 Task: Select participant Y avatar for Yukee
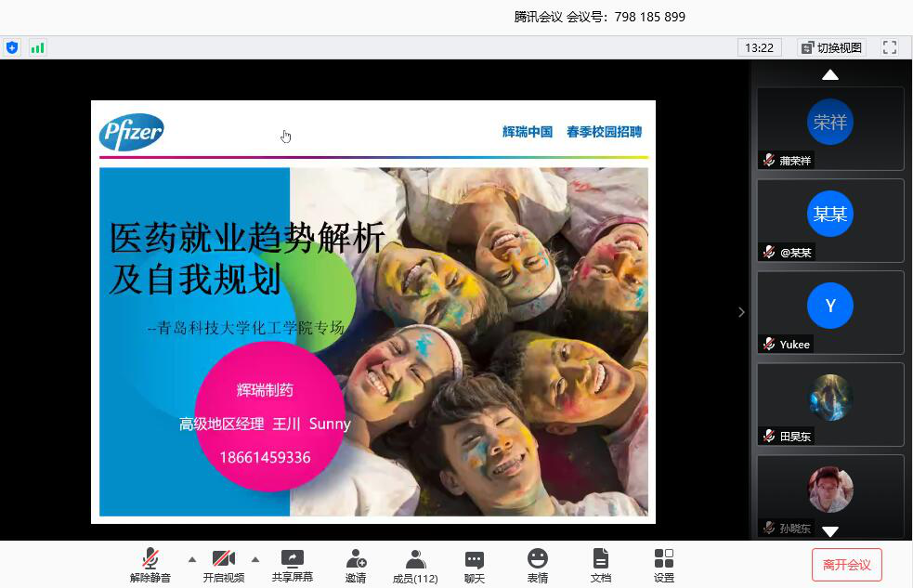[830, 306]
